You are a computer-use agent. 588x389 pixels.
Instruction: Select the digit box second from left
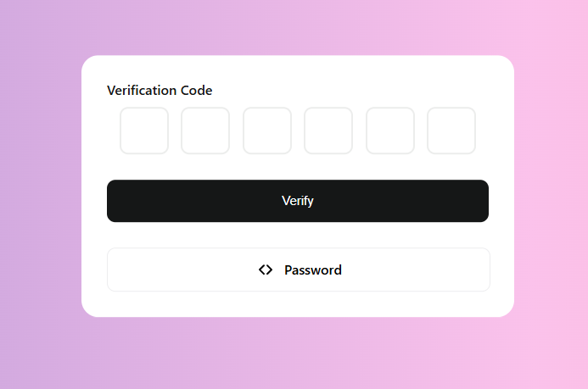pos(205,131)
